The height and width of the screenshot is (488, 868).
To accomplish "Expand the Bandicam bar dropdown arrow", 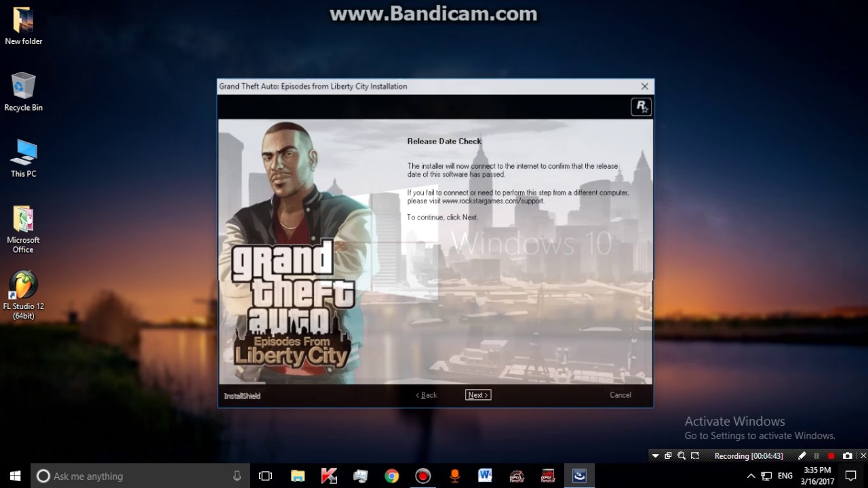I will pyautogui.click(x=655, y=456).
